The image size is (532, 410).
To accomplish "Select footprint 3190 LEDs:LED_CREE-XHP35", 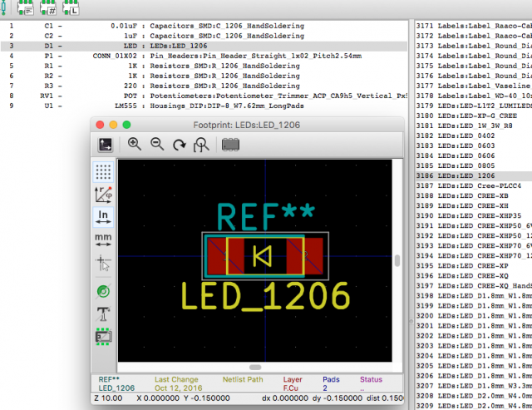I will (x=474, y=216).
